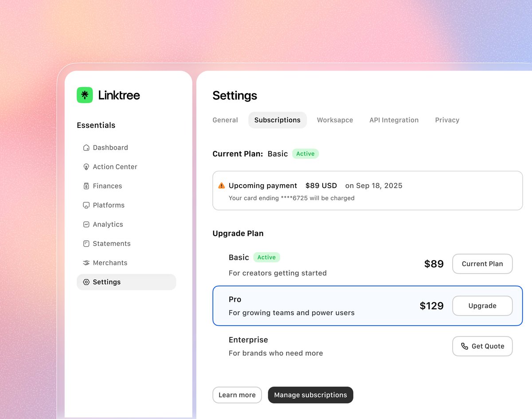Image resolution: width=532 pixels, height=419 pixels.
Task: Switch to the General tab
Action: 225,120
